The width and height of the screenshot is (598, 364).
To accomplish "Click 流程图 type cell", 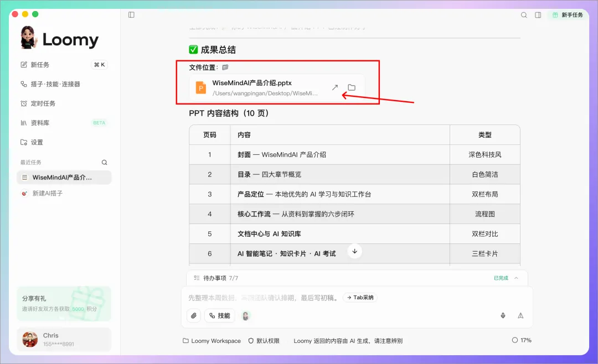I will [x=484, y=214].
